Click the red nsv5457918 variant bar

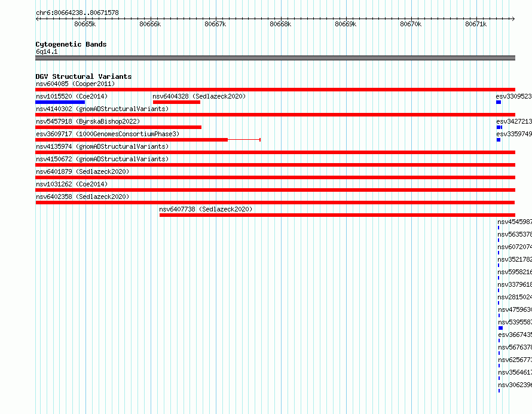point(118,127)
